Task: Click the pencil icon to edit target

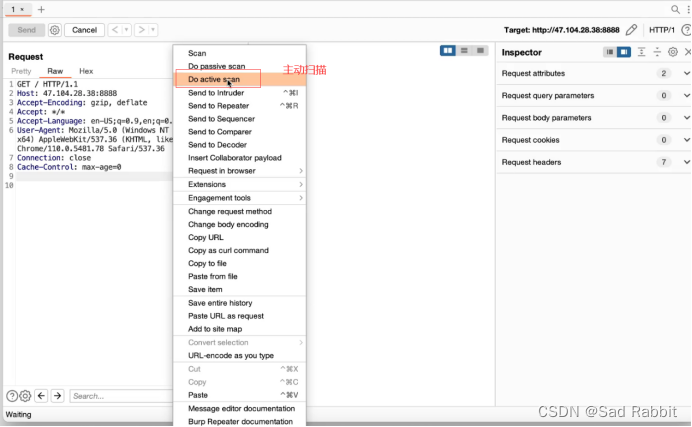Action: click(x=632, y=30)
